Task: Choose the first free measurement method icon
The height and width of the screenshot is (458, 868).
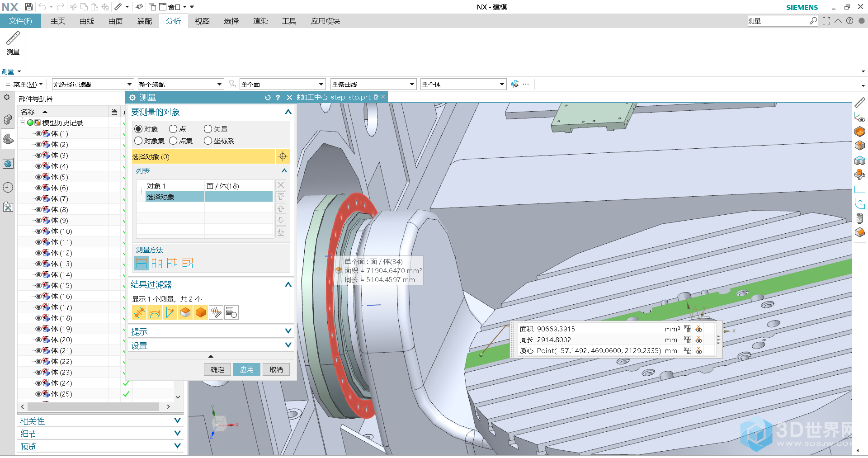Action: (142, 263)
